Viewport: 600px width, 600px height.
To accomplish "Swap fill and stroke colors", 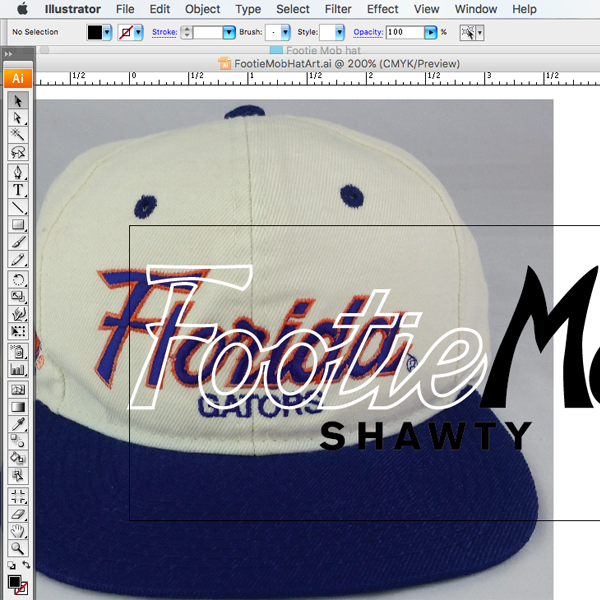I will coord(26,564).
